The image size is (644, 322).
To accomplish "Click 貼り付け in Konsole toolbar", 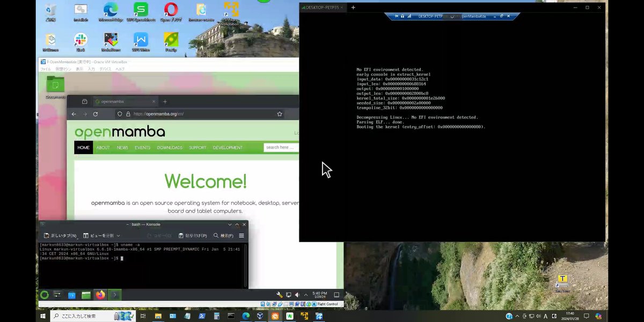I will click(x=192, y=236).
